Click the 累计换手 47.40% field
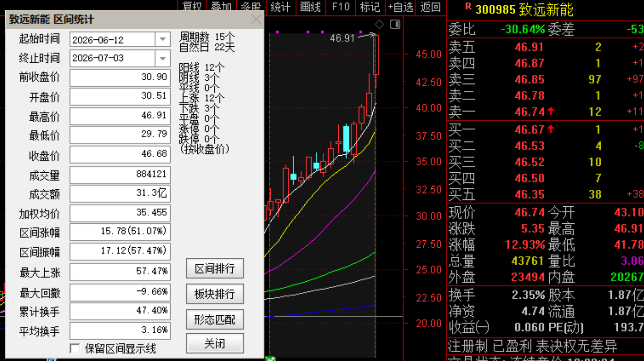This screenshot has width=644, height=361. [x=120, y=311]
